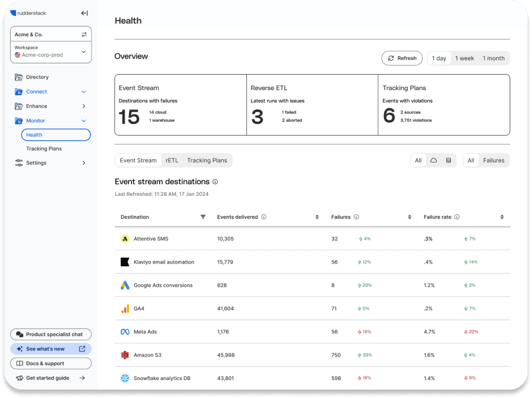Switch organization via Acme & Co. swap icon
This screenshot has width=532, height=398.
pos(84,34)
